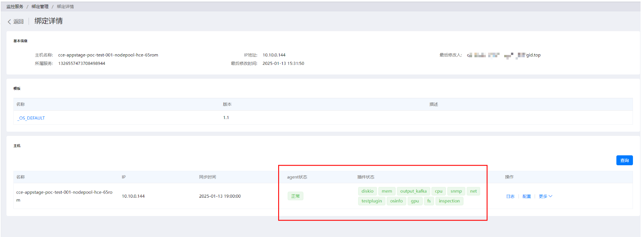Click the mem plugin tag
This screenshot has width=644, height=237.
tap(387, 191)
